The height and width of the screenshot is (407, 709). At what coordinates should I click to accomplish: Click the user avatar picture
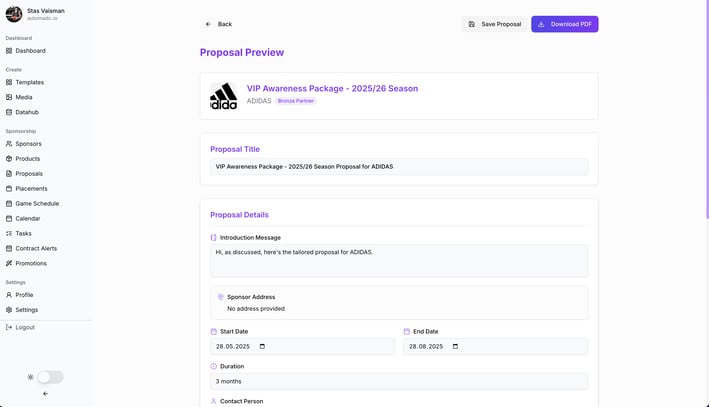click(14, 14)
